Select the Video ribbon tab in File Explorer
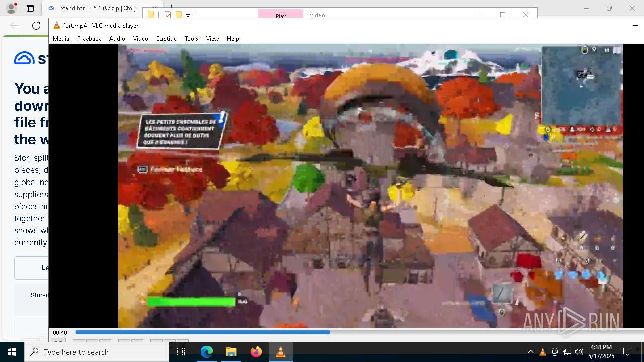The height and width of the screenshot is (362, 644). [x=317, y=15]
